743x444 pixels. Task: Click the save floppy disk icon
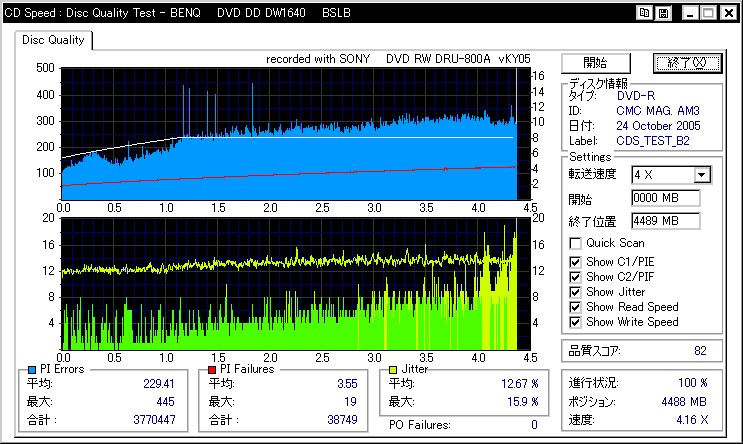[x=663, y=13]
